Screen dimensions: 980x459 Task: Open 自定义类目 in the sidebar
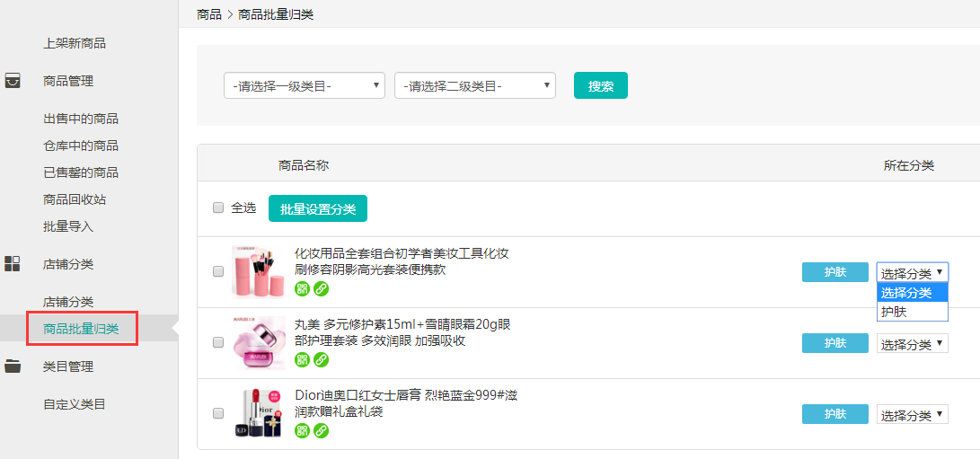(75, 404)
